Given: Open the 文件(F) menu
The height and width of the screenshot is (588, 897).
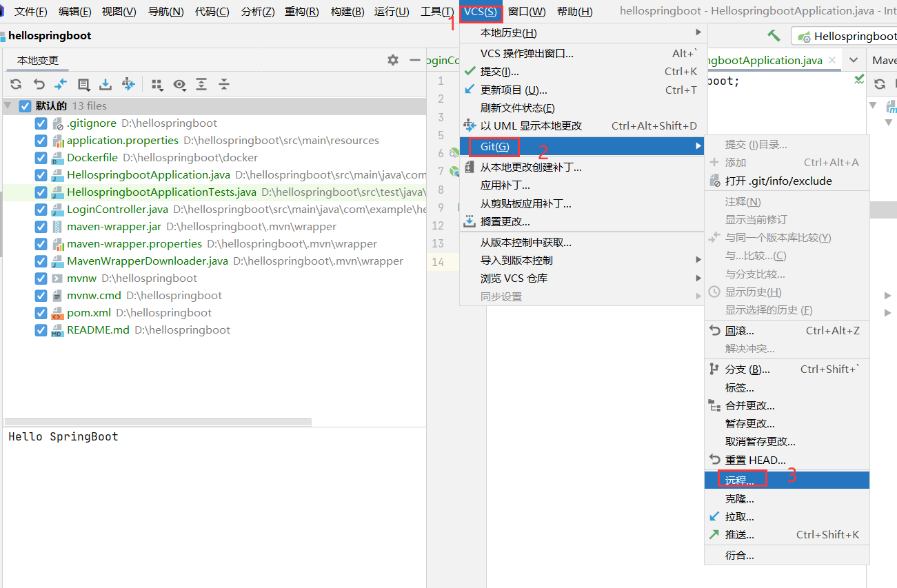Looking at the screenshot, I should tap(31, 12).
